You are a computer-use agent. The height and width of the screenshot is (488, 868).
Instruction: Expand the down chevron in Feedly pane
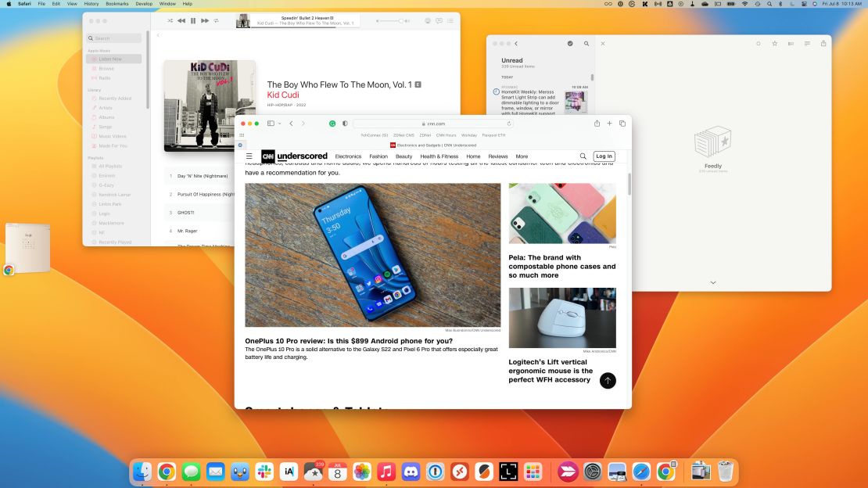(713, 282)
